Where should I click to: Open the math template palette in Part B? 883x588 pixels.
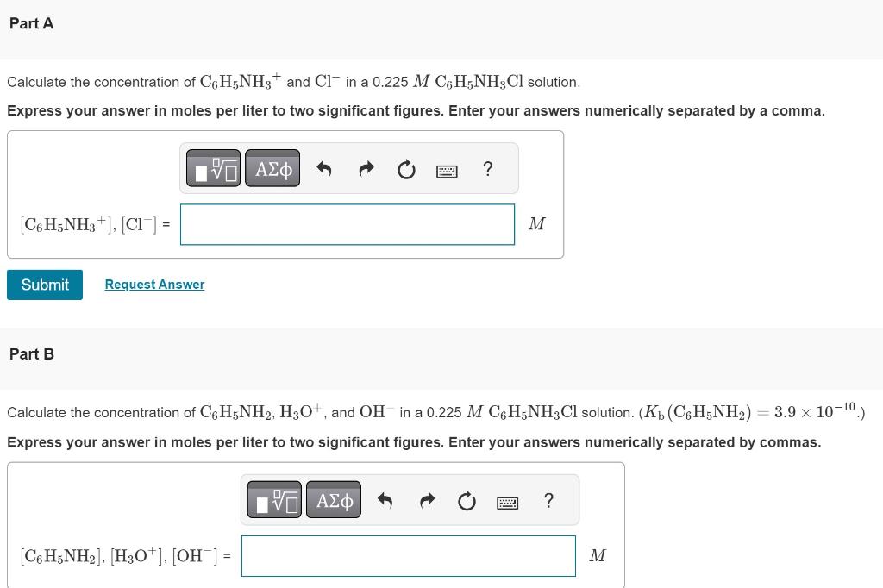tap(275, 500)
